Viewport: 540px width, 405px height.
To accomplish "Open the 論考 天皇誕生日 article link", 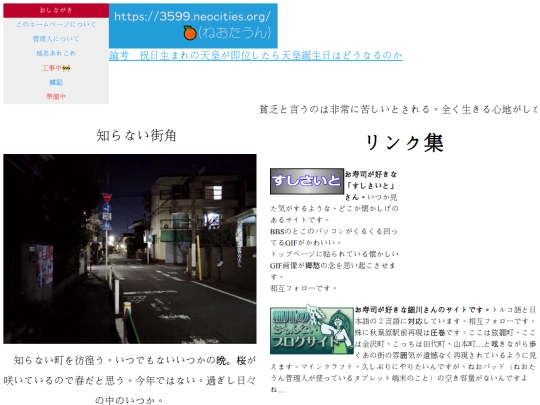I will pos(256,55).
